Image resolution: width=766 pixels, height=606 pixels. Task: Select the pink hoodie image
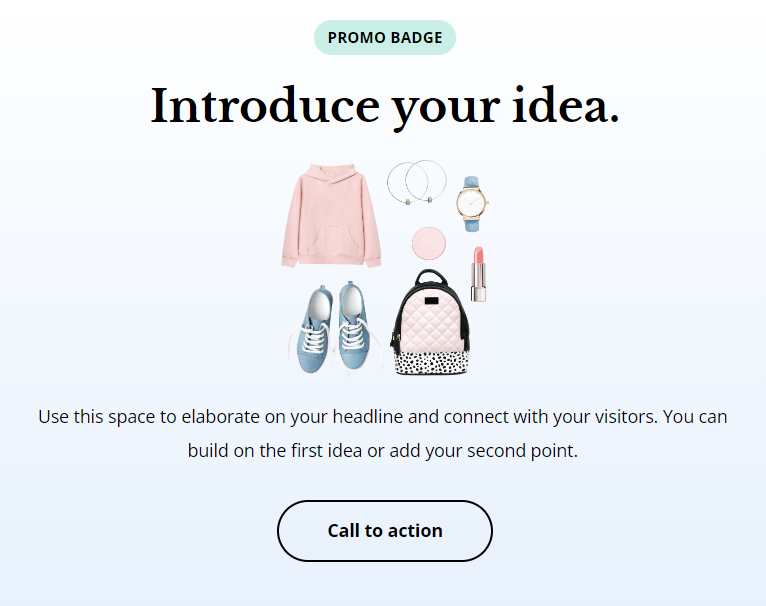pyautogui.click(x=331, y=216)
